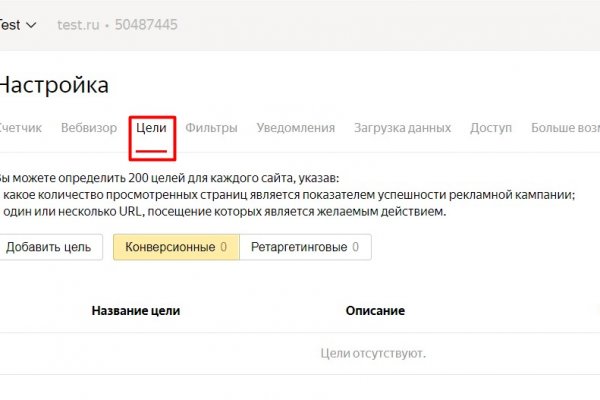600x400 pixels.
Task: Click the Настройка page heading
Action: click(54, 85)
